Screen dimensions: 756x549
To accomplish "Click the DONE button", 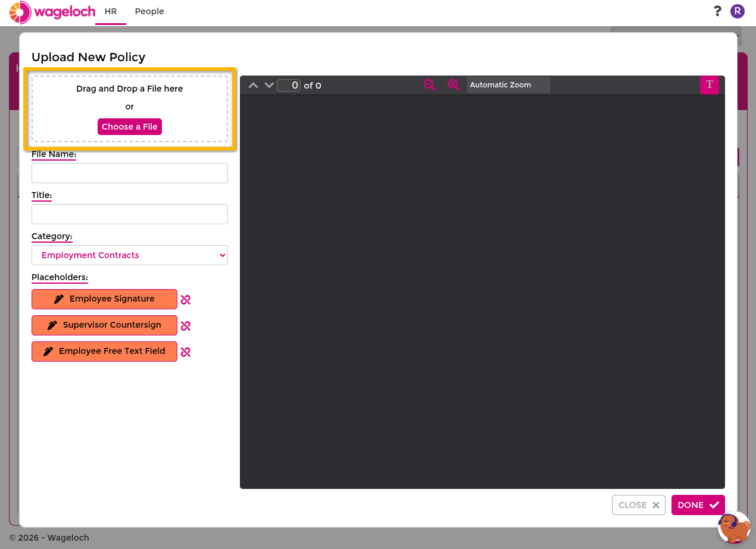I will pyautogui.click(x=698, y=505).
